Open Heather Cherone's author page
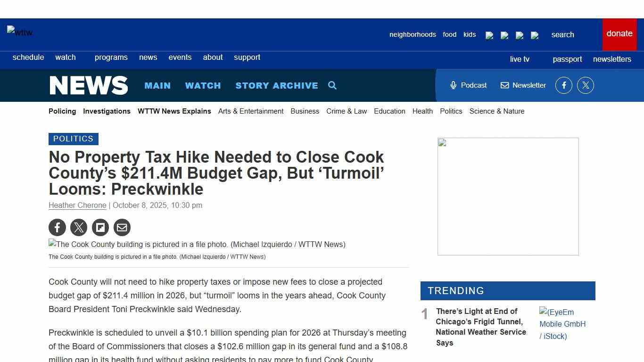This screenshot has height=362, width=644. (x=77, y=205)
